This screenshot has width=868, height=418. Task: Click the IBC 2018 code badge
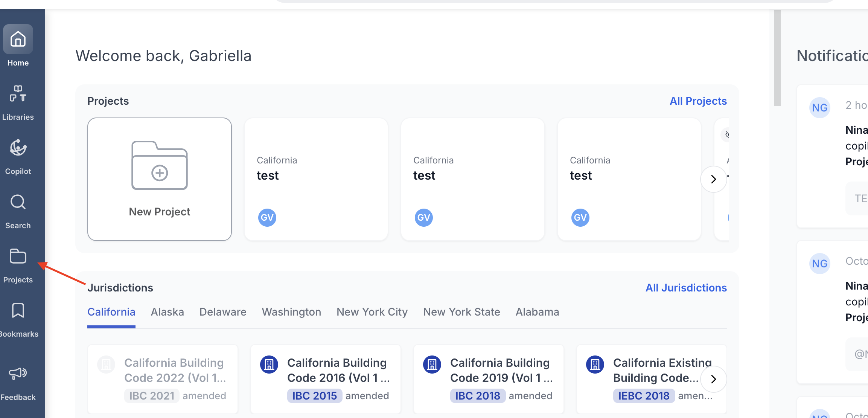click(x=477, y=396)
